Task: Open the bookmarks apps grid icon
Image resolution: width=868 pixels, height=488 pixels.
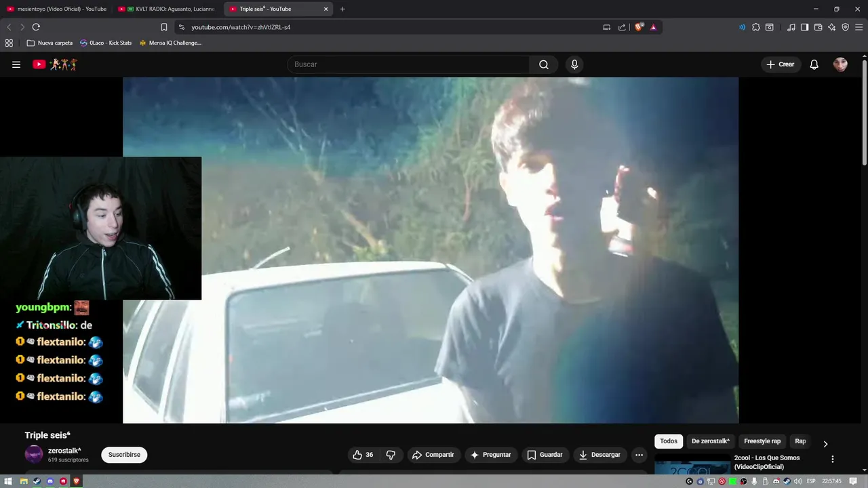Action: tap(9, 43)
